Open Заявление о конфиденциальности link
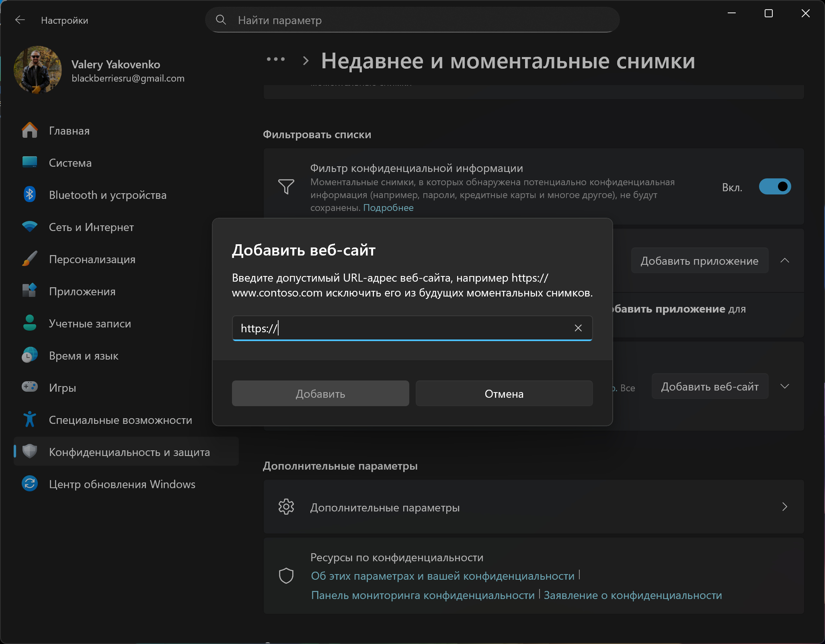 click(632, 595)
